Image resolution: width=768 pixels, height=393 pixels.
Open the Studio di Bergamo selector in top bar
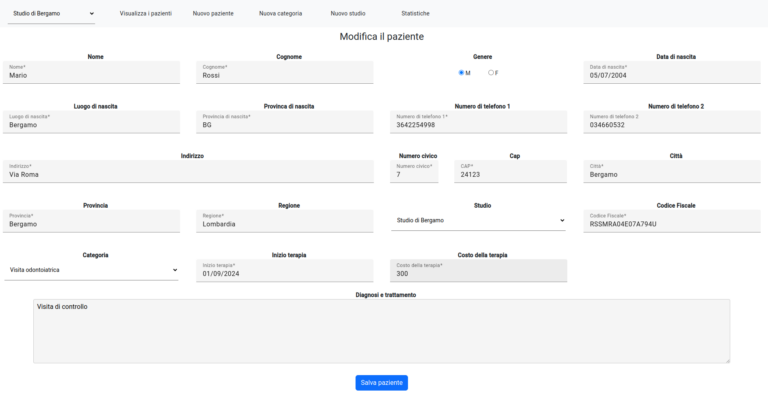(x=51, y=14)
